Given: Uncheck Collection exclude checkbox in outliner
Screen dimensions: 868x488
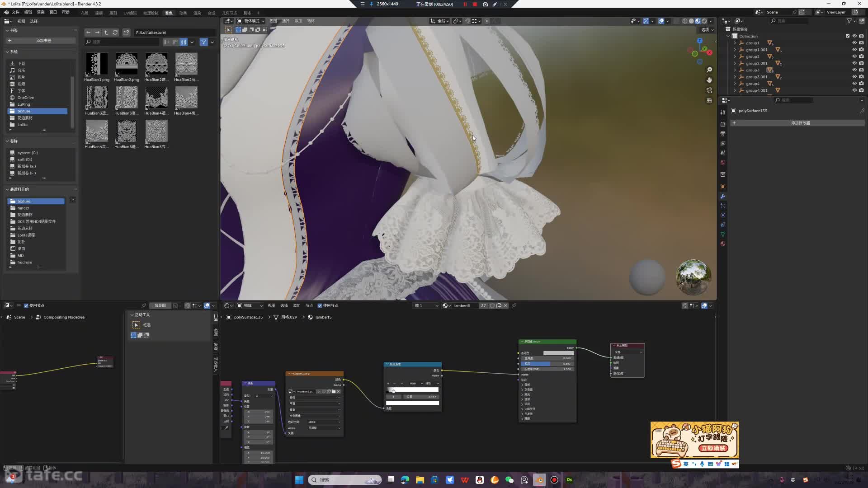Looking at the screenshot, I should click(x=848, y=36).
